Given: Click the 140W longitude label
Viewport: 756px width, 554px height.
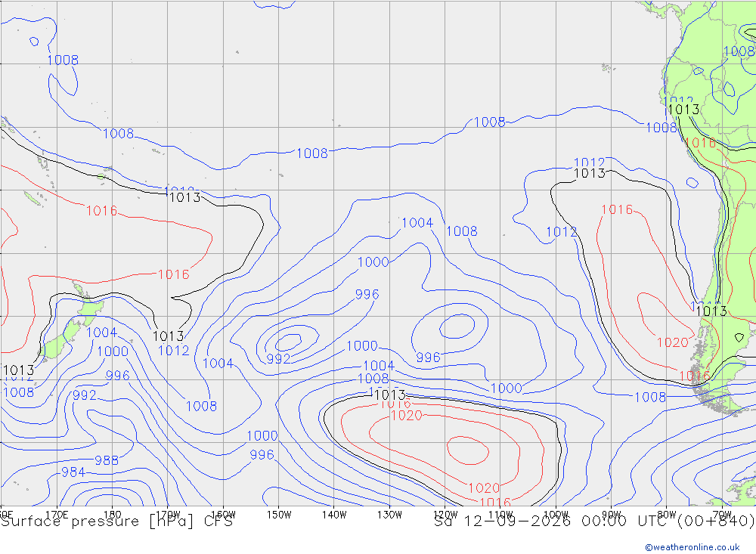Looking at the screenshot, I should (334, 515).
